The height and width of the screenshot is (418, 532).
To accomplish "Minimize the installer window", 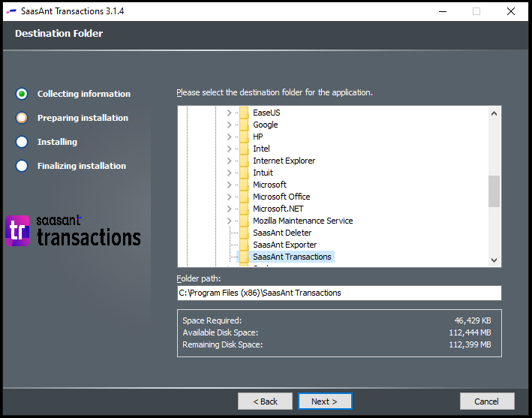I will pyautogui.click(x=443, y=11).
